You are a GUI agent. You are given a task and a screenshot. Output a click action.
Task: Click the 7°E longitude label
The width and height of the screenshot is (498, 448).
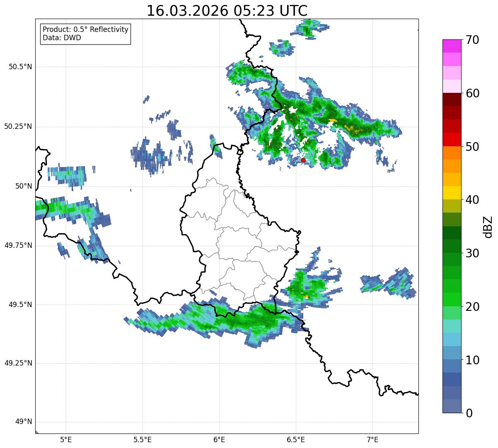tap(372, 440)
